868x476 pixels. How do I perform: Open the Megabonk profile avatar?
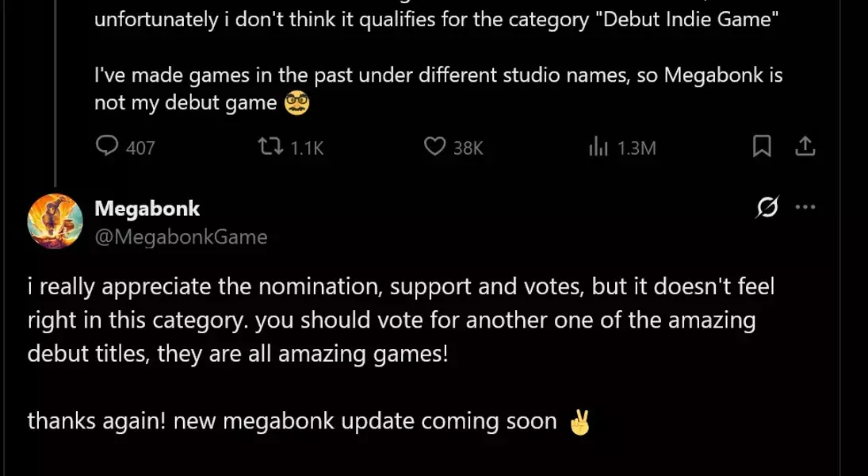(55, 221)
